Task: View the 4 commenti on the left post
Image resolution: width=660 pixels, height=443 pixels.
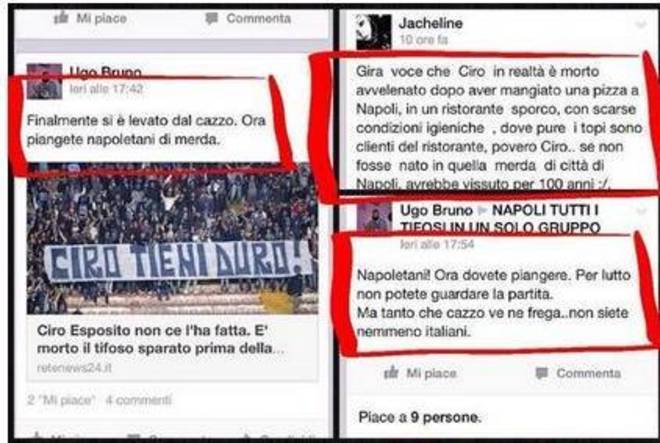Action: tap(138, 400)
